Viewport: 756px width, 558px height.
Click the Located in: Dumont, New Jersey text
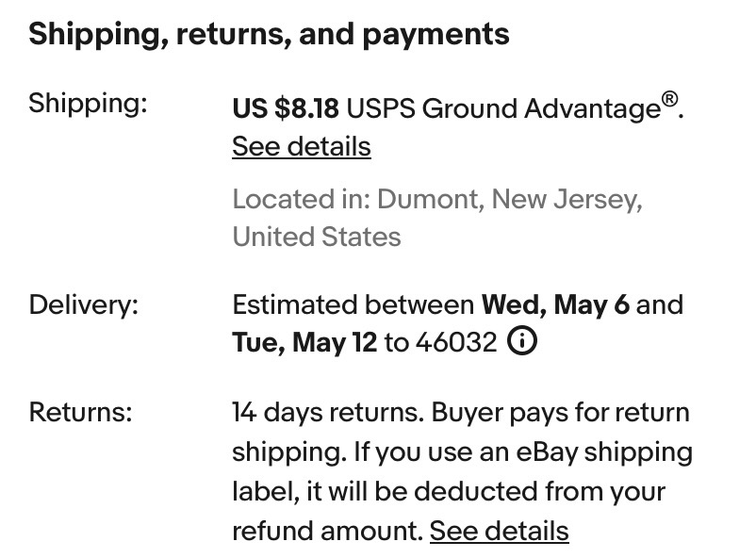(x=437, y=200)
